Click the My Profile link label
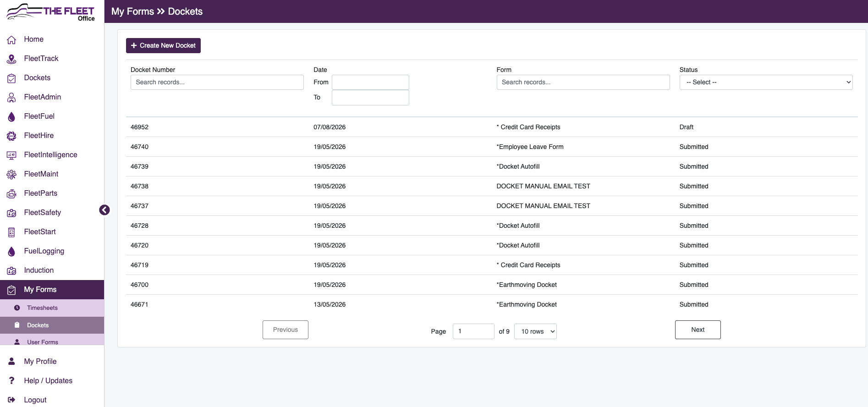The height and width of the screenshot is (407, 868). (x=40, y=362)
